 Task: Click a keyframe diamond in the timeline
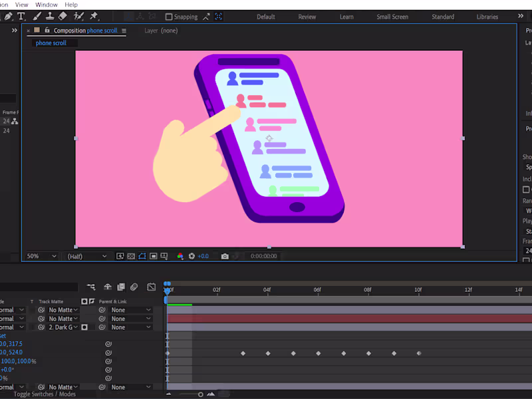(243, 353)
